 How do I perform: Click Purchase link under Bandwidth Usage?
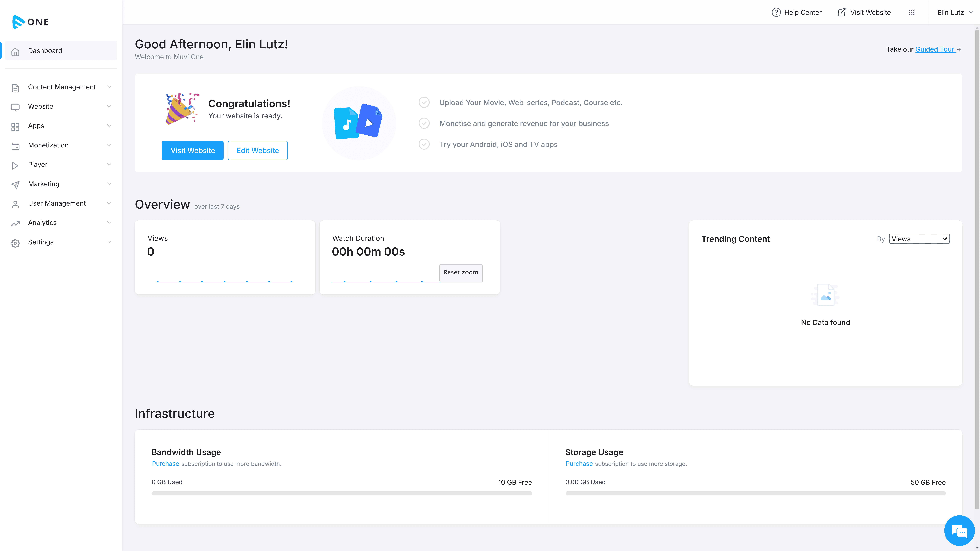(x=166, y=464)
